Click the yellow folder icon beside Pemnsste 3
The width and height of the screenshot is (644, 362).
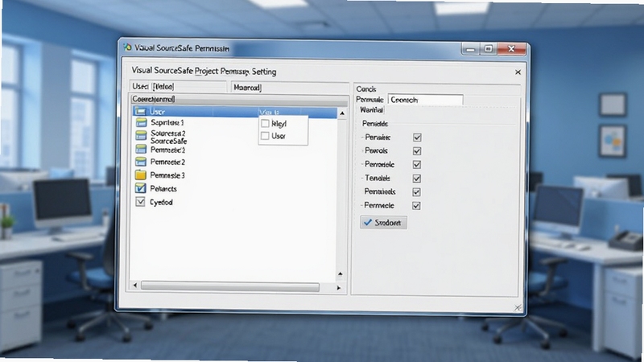coord(140,175)
